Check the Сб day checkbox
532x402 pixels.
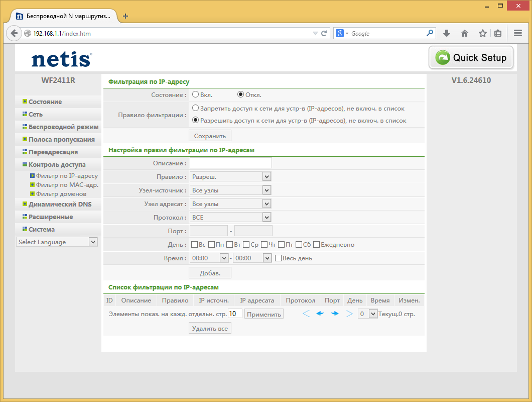tap(299, 244)
